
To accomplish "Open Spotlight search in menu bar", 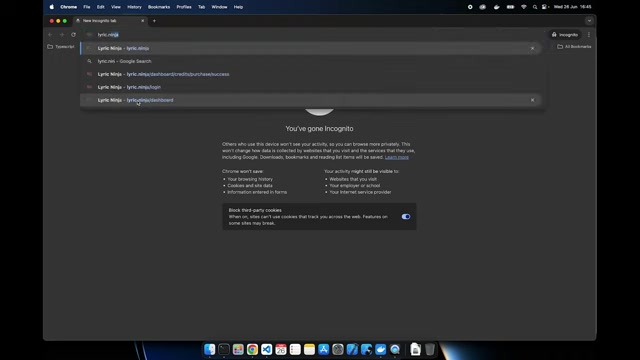I will click(535, 7).
